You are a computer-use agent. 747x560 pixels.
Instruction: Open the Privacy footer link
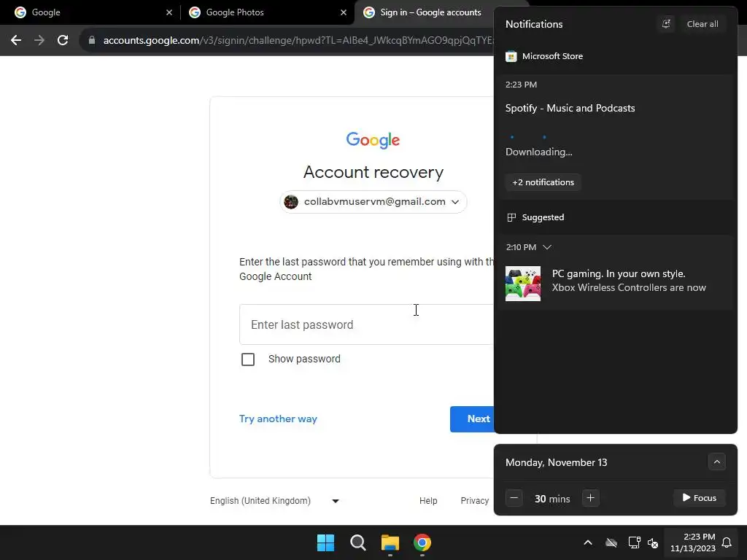474,501
